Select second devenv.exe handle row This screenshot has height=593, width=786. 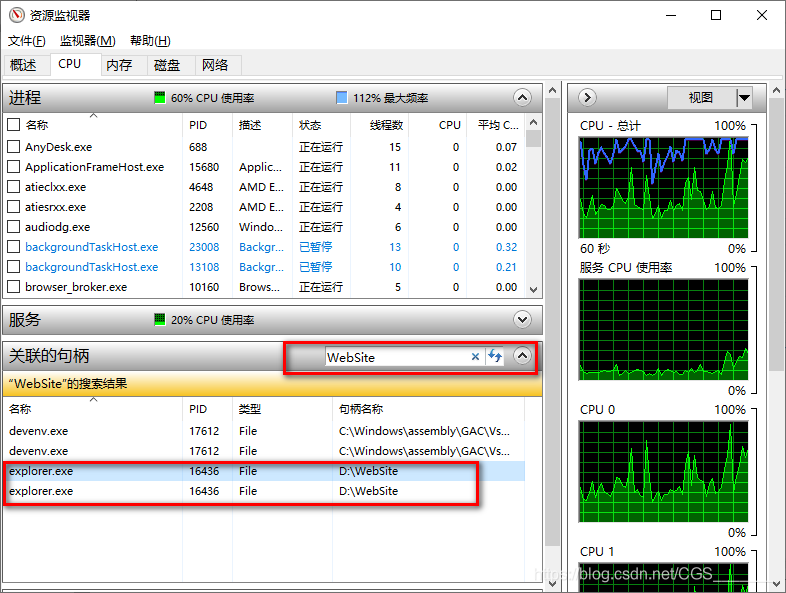click(x=264, y=451)
